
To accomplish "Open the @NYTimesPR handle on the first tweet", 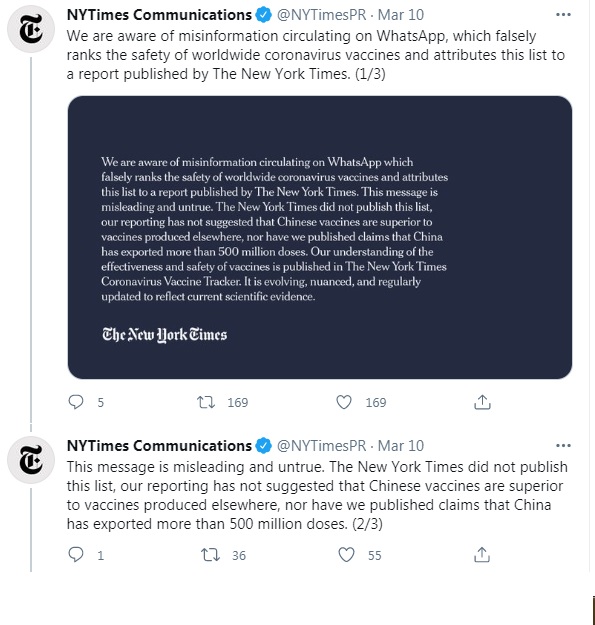I will coord(322,15).
